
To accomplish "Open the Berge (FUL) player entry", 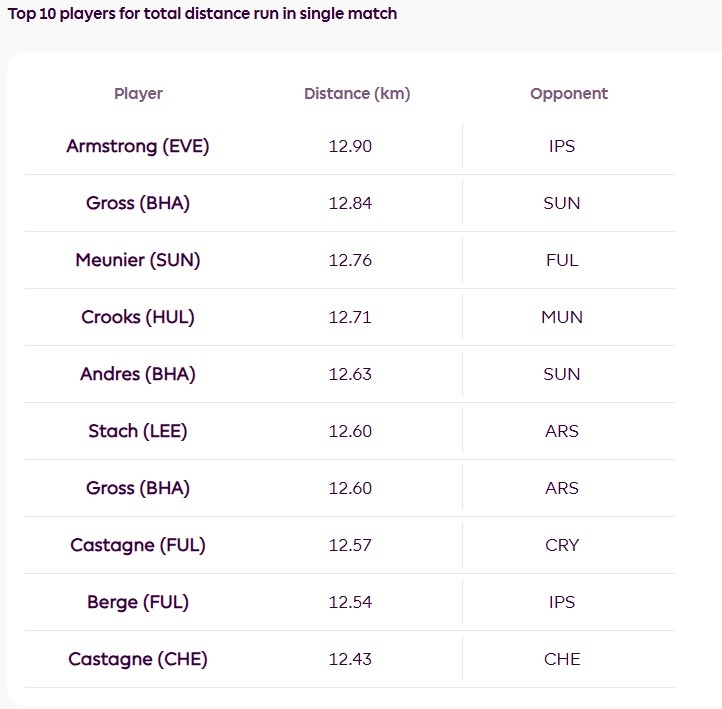I will 138,602.
